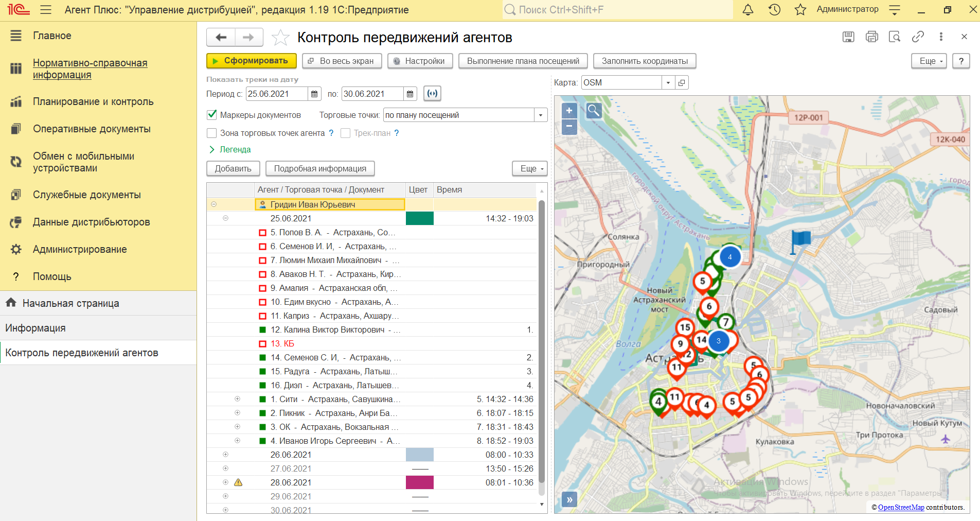Screen dimensions: 980x521
Task: Open Торговые точки dropdown list
Action: [x=541, y=115]
